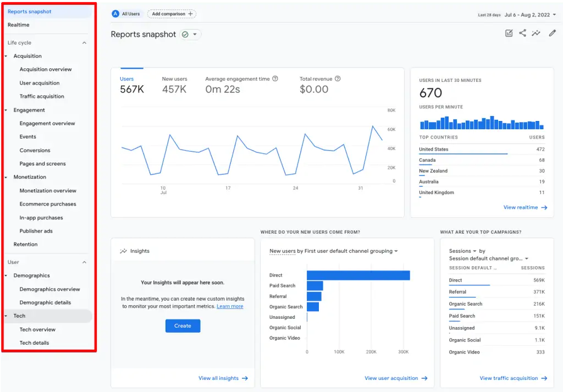Open the insights sparkline icon at top right
The image size is (563, 392).
point(536,34)
